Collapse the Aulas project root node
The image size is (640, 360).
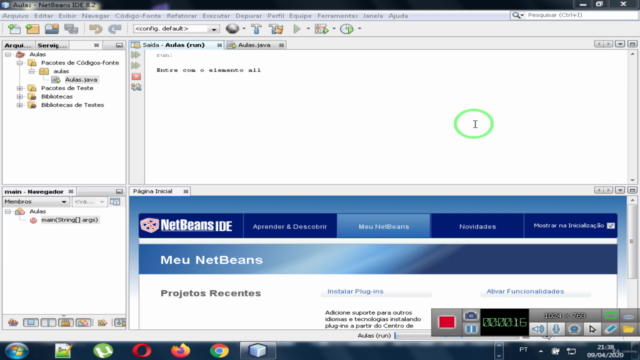pyautogui.click(x=8, y=54)
